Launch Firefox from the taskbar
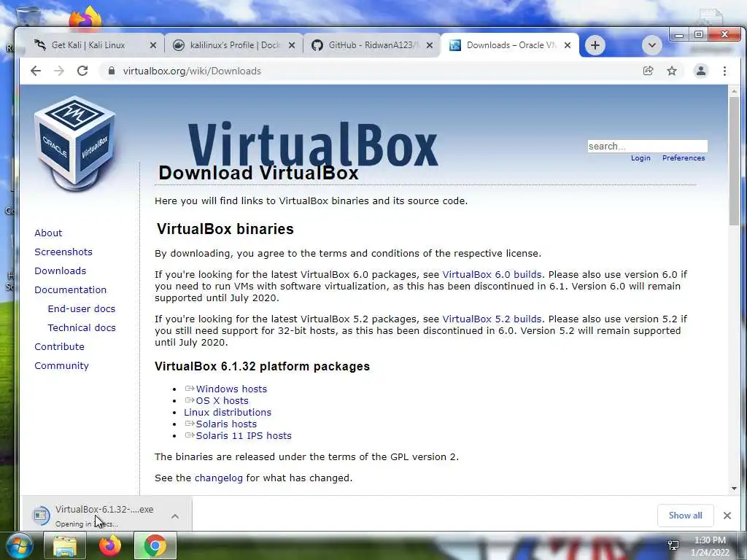Viewport: 747px width, 560px height. point(110,546)
